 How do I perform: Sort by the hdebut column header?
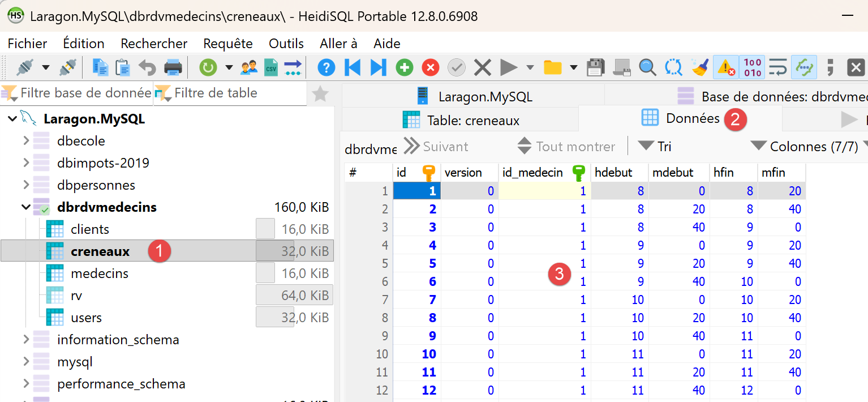click(620, 173)
